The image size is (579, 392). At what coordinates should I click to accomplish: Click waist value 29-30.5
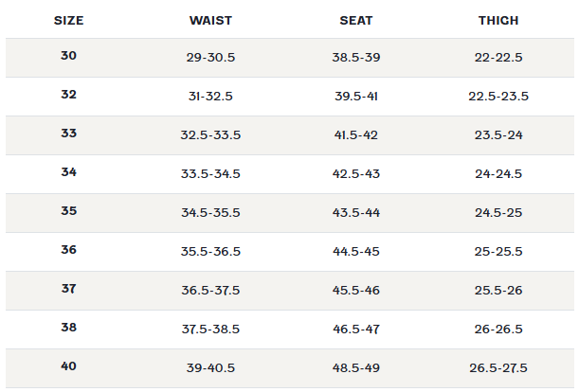click(x=210, y=57)
